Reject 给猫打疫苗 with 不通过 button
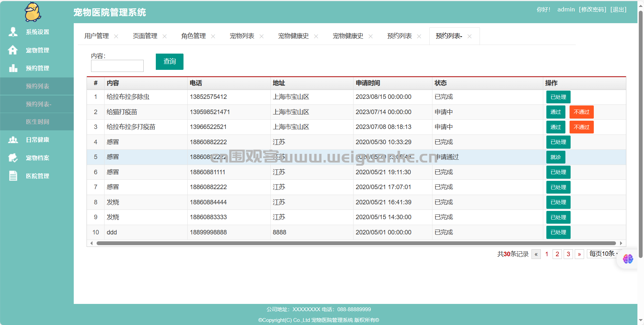Image resolution: width=644 pixels, height=325 pixels. point(582,112)
